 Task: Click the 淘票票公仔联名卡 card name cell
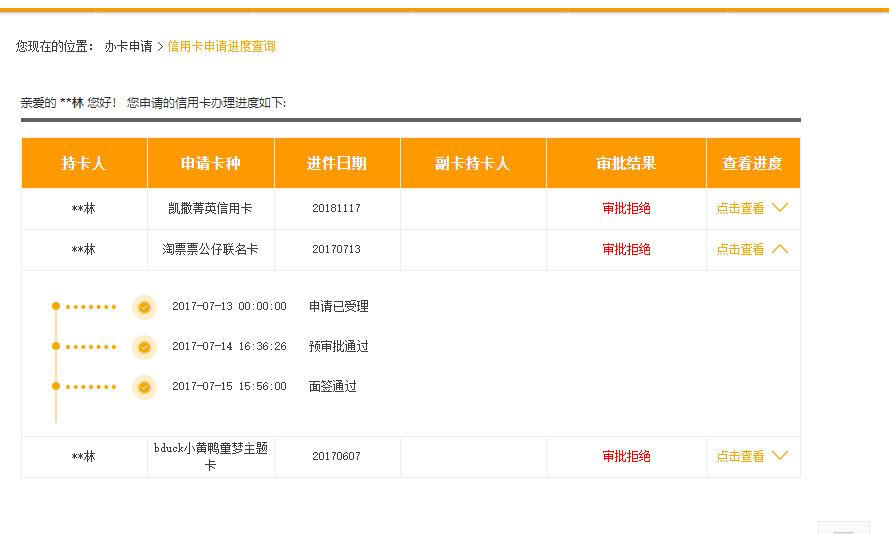tap(210, 249)
